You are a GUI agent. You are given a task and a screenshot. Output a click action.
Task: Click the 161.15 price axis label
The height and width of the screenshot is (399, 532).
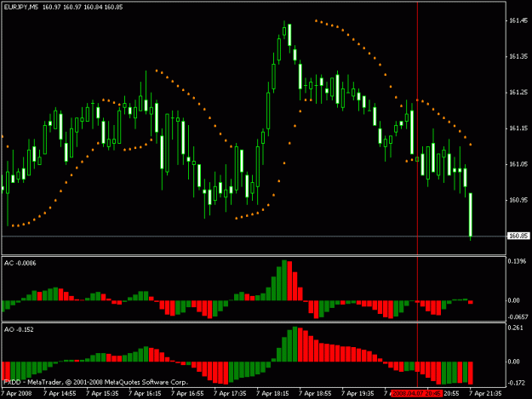pos(518,128)
